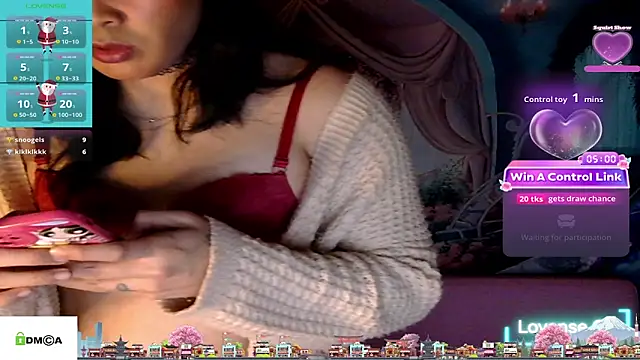The image size is (640, 360).
Task: Click the DMCA protection badge
Action: [38, 339]
